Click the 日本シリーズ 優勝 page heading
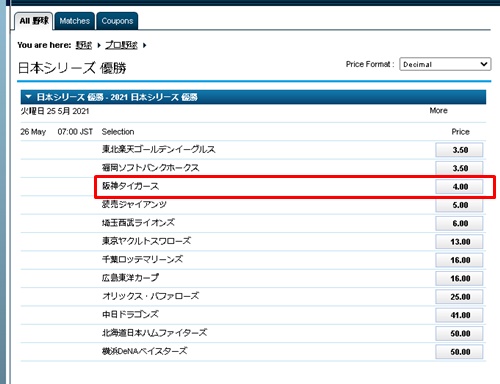 click(72, 68)
